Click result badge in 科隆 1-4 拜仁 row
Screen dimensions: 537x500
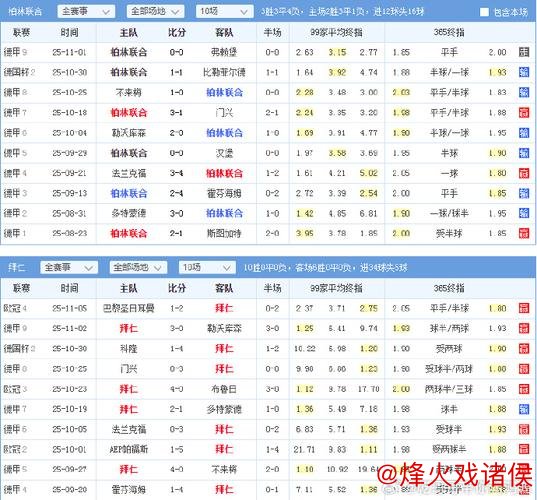524,349
